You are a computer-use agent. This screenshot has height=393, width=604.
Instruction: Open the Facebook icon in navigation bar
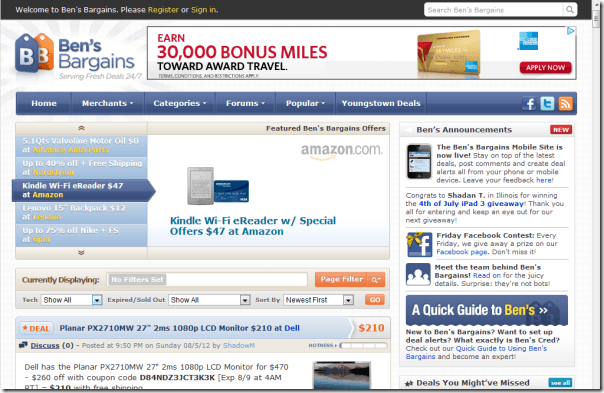pos(529,104)
